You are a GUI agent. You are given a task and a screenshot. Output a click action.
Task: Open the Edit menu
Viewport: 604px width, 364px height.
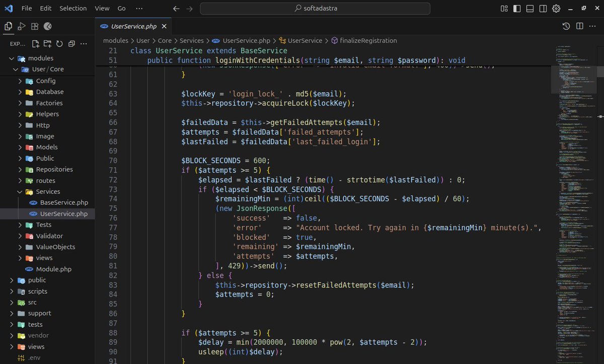coord(46,9)
